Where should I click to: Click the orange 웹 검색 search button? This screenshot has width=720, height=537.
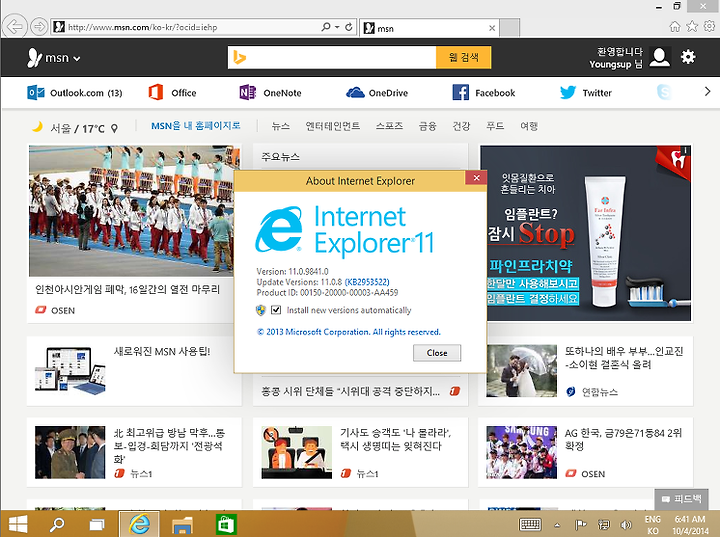(x=463, y=57)
